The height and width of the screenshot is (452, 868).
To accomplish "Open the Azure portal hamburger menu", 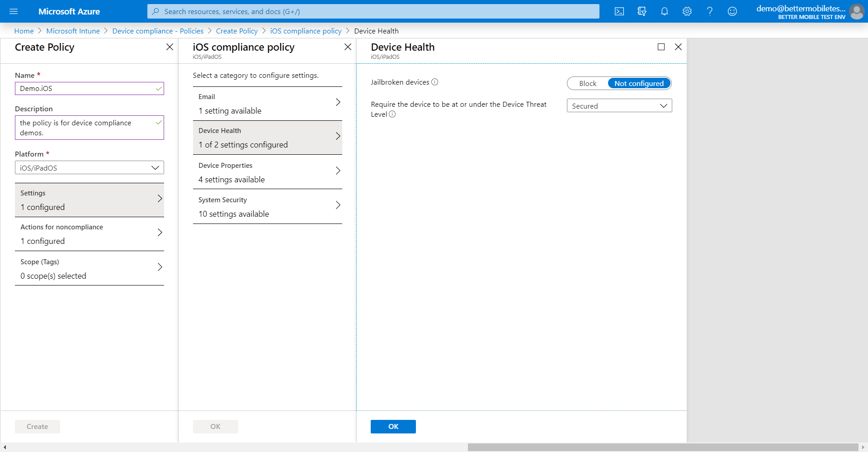I will pyautogui.click(x=14, y=11).
